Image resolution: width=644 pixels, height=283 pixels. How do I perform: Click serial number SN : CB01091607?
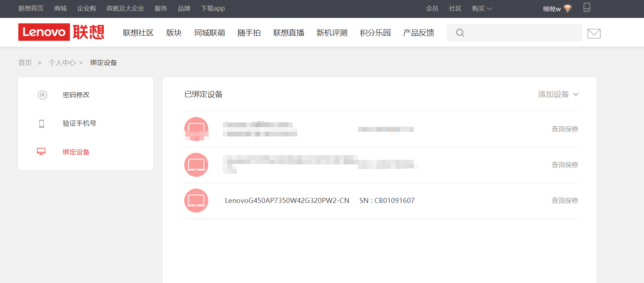(x=387, y=201)
